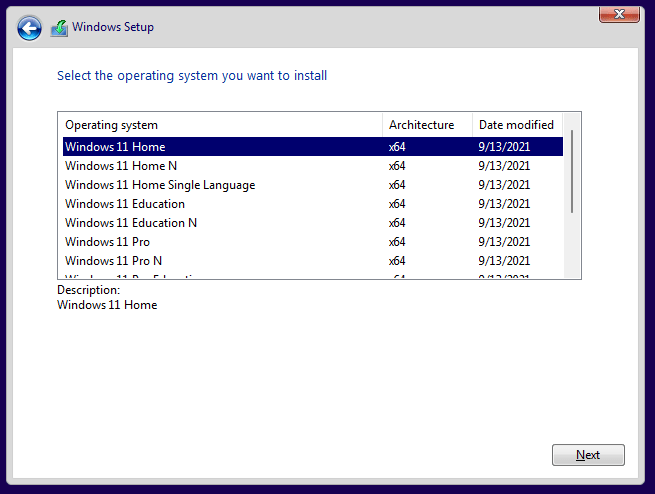
Task: Click the partially visible last list row
Action: 130,275
